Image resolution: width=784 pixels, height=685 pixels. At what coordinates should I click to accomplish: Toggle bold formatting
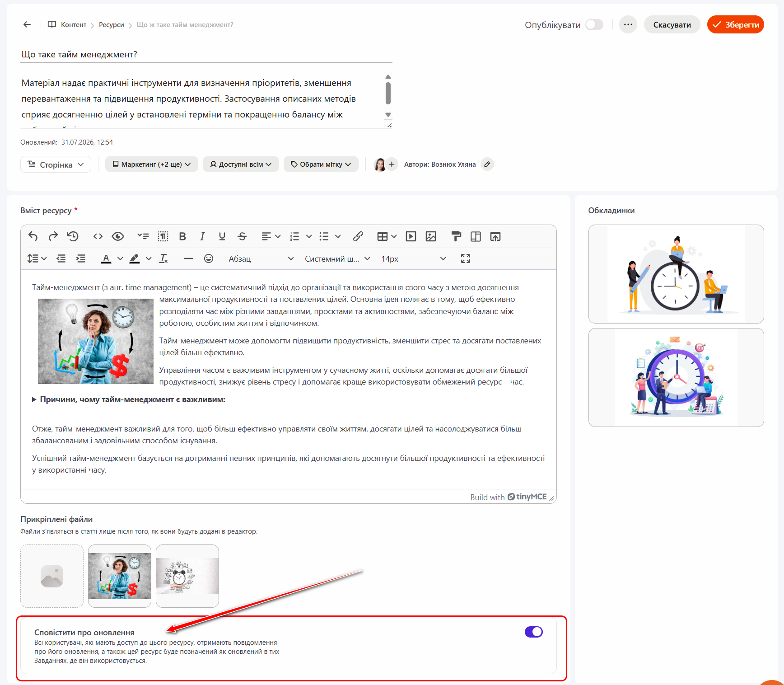pyautogui.click(x=182, y=236)
